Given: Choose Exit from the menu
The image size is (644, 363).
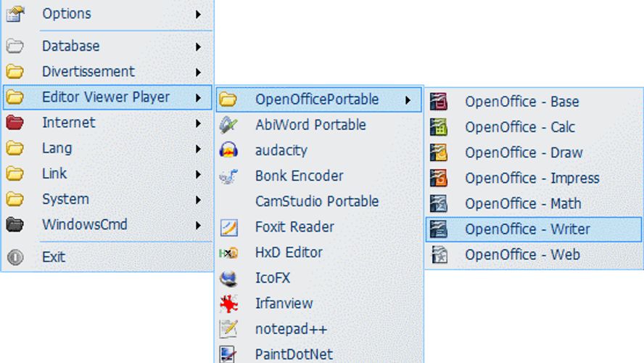Looking at the screenshot, I should tap(107, 257).
